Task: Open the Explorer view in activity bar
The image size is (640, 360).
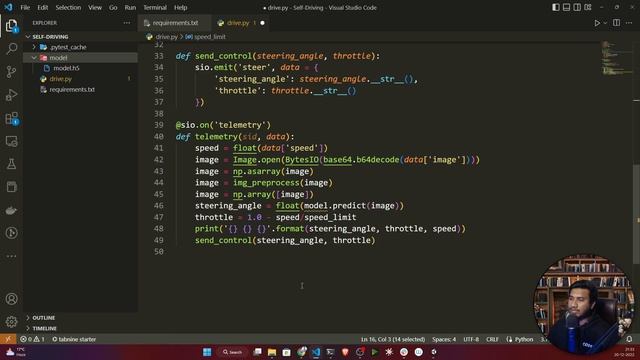Action: tap(11, 26)
